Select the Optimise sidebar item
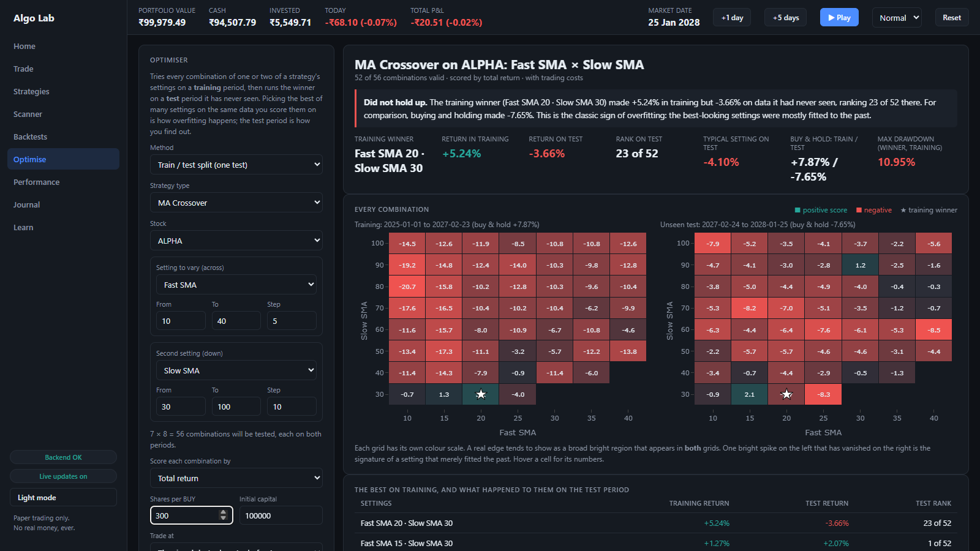Image resolution: width=980 pixels, height=551 pixels. (x=63, y=159)
